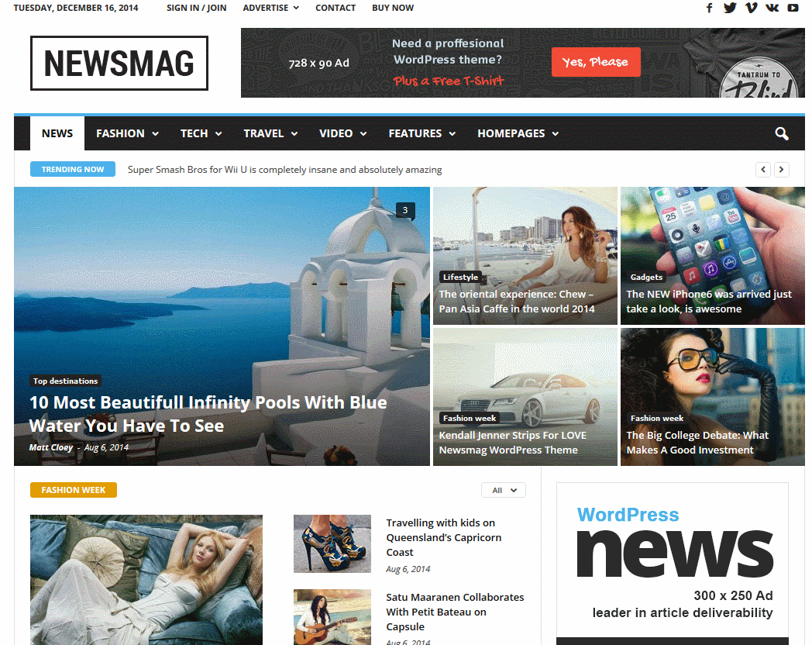Click the Aug 6, 2014 date under Travelling with kids

(408, 569)
